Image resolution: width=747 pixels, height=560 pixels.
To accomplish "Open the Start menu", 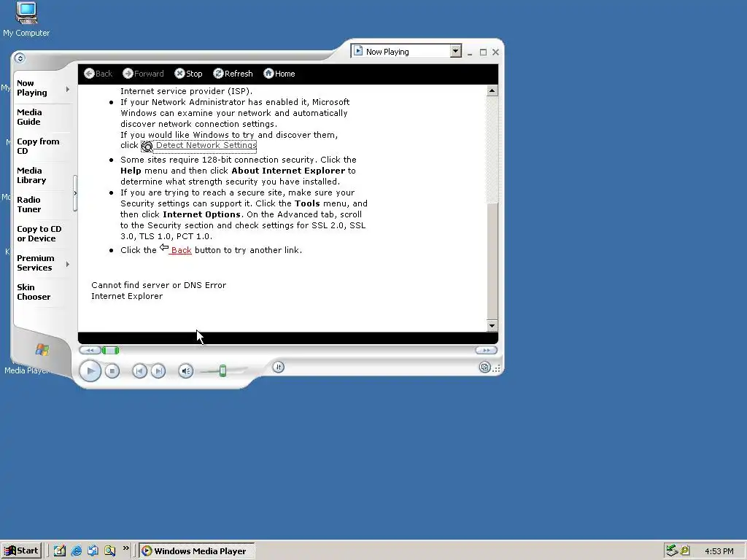I will [21, 551].
